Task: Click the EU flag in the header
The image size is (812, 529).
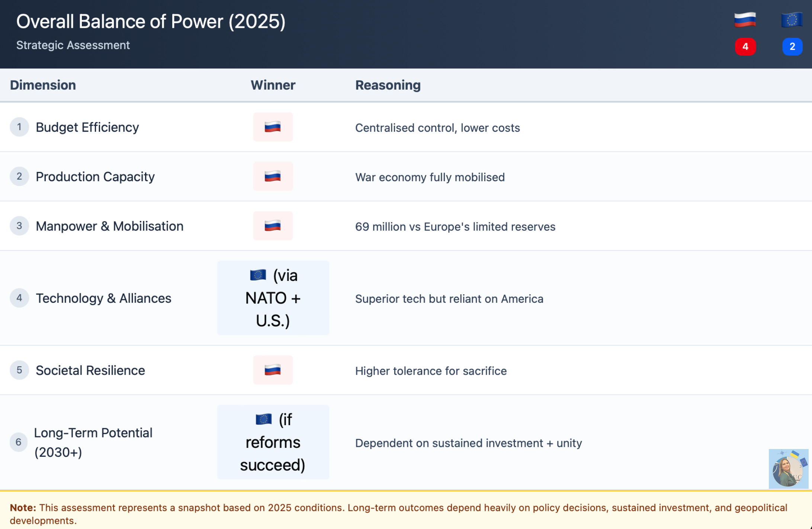Action: (792, 20)
